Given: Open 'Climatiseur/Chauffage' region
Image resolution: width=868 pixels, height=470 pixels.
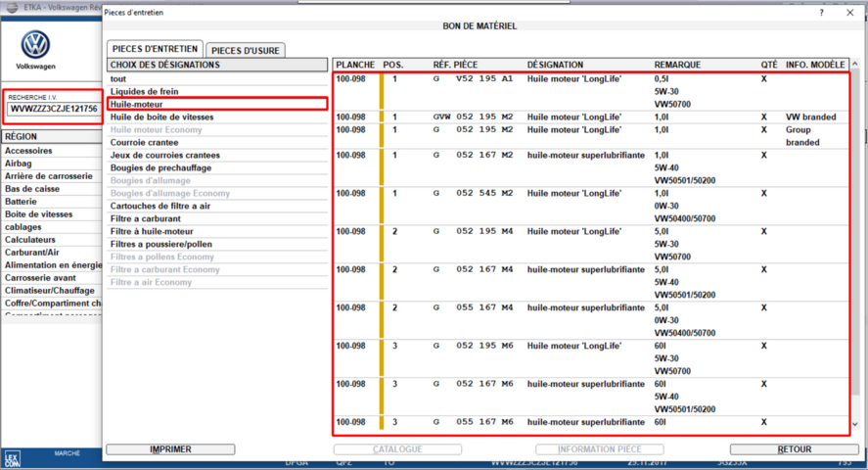Looking at the screenshot, I should coord(52,291).
